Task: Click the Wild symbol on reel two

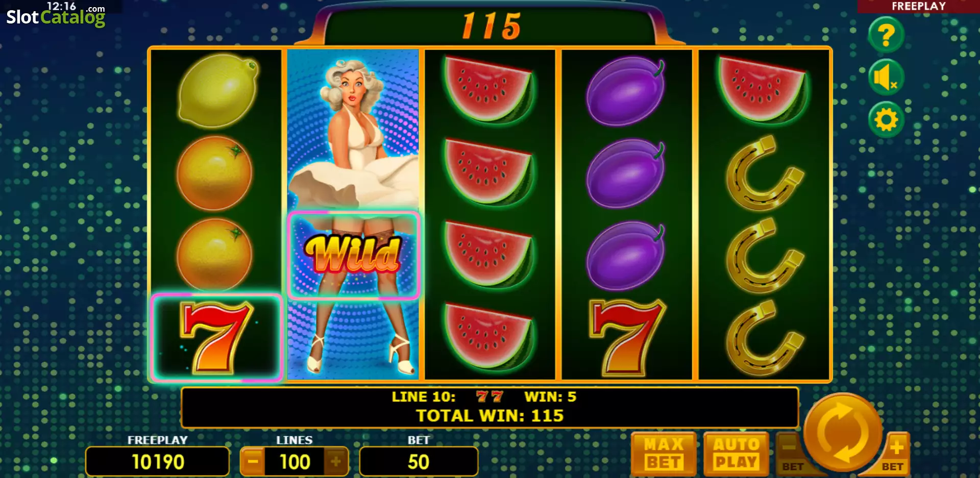Action: [x=353, y=255]
